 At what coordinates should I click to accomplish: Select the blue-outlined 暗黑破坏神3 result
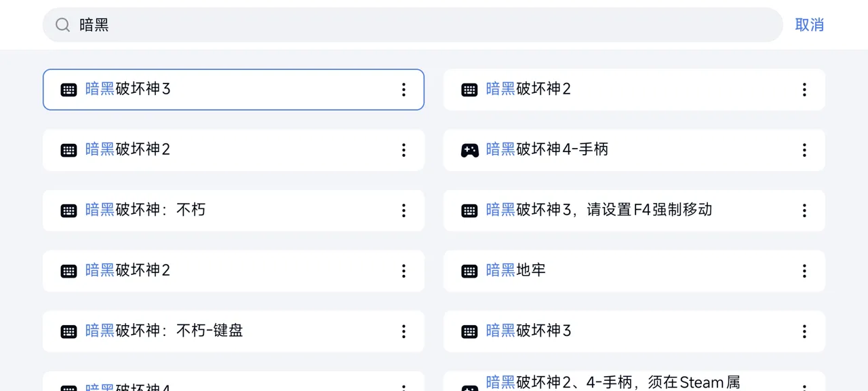pyautogui.click(x=233, y=90)
